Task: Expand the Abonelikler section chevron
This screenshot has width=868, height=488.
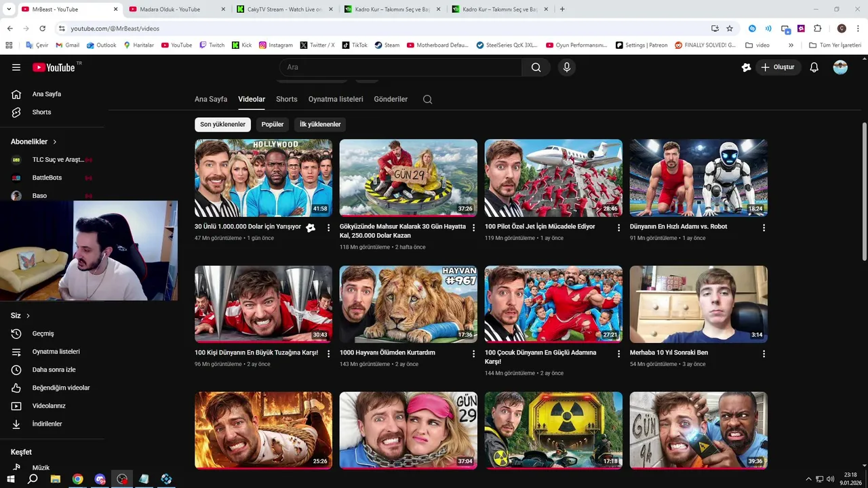Action: coord(55,142)
